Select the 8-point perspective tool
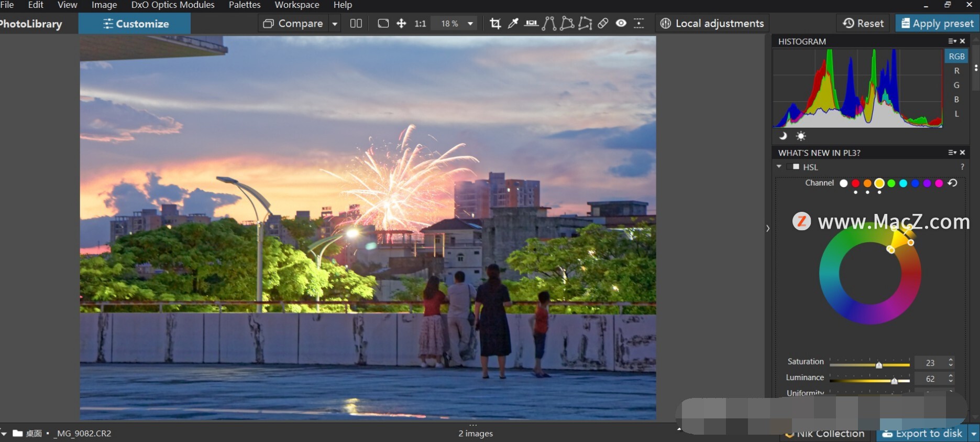Image resolution: width=980 pixels, height=442 pixels. point(585,24)
